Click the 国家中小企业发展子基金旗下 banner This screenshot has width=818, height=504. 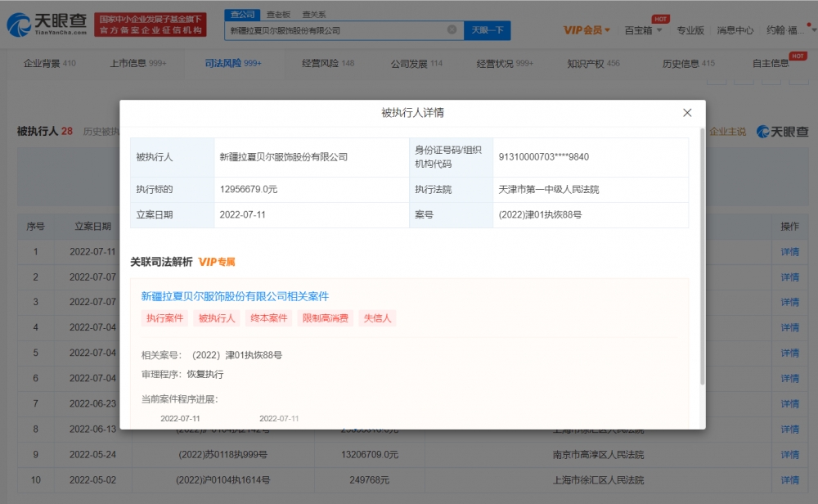151,25
